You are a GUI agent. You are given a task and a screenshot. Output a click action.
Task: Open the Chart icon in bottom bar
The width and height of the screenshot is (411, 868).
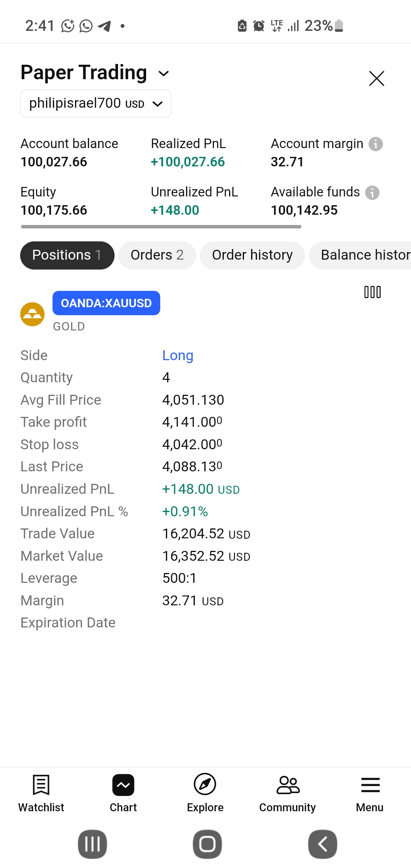[x=123, y=785]
